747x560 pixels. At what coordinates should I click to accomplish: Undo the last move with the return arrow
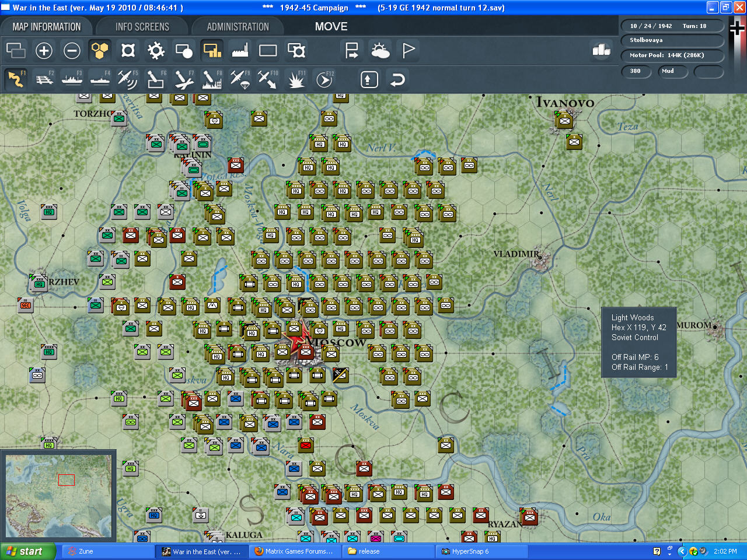point(397,79)
